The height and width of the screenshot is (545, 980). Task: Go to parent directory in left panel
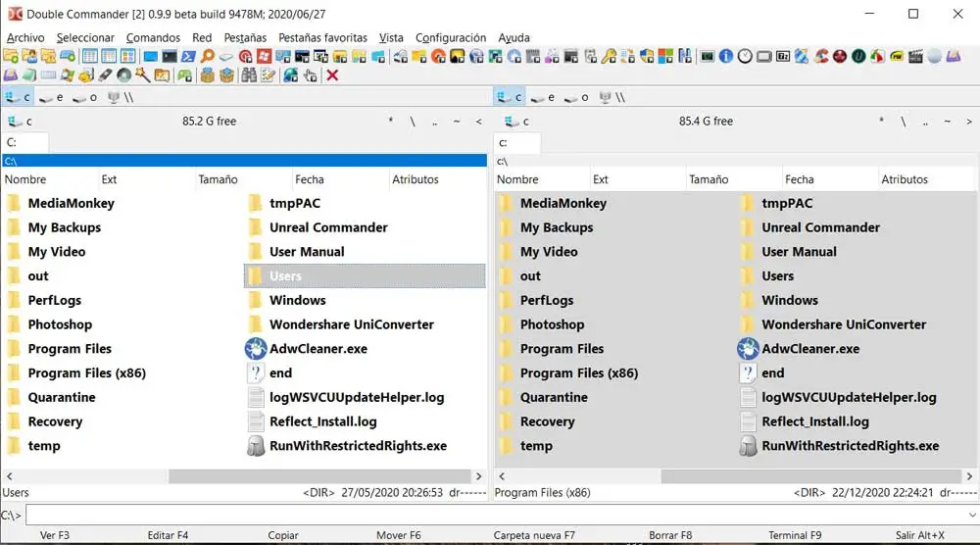434,122
